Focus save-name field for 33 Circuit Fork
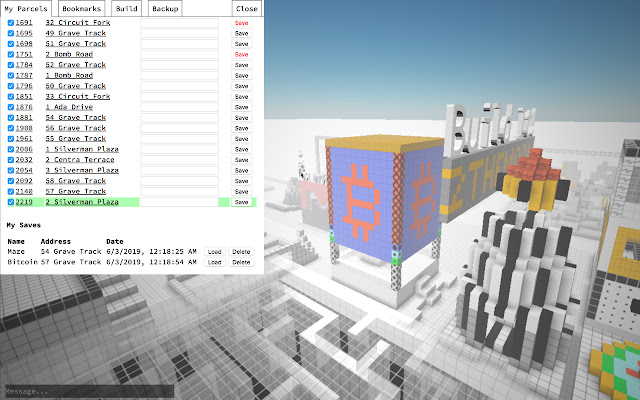Screen dimensions: 640x400 [180, 97]
